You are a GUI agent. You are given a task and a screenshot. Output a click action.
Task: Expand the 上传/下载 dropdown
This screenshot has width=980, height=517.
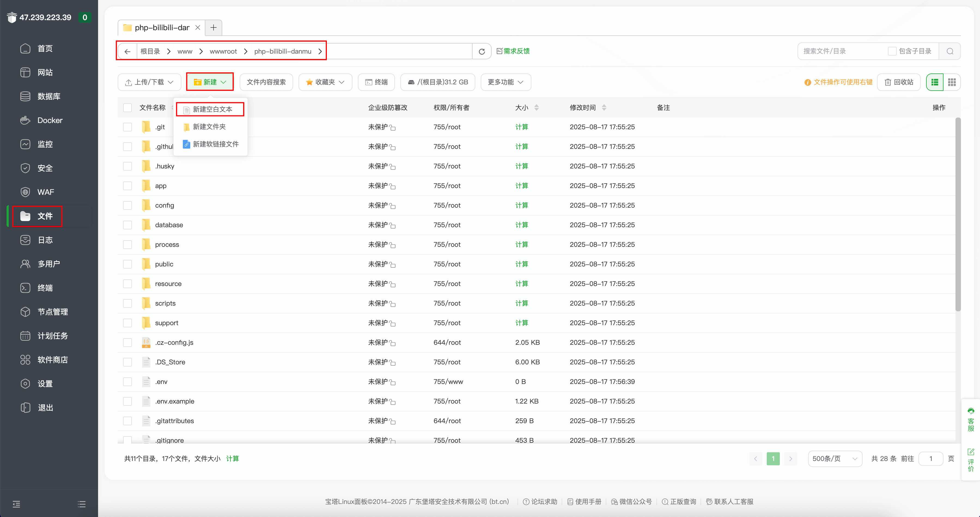[149, 82]
